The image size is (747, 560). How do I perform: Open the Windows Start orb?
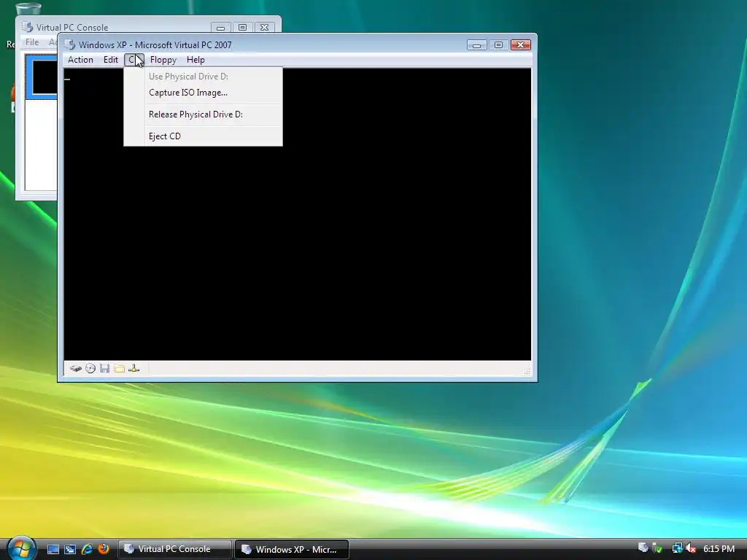[x=21, y=548]
